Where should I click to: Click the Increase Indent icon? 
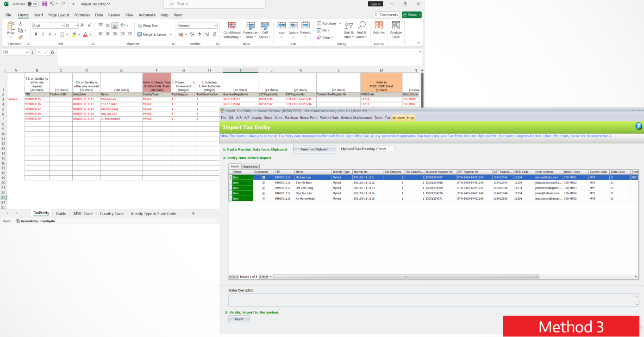click(x=130, y=34)
